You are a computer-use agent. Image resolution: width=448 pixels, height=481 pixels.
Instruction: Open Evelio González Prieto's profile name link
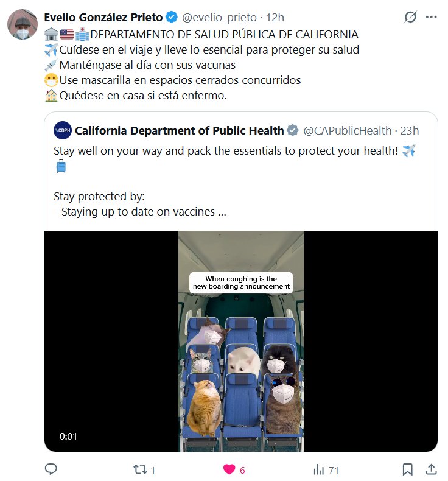pyautogui.click(x=103, y=17)
